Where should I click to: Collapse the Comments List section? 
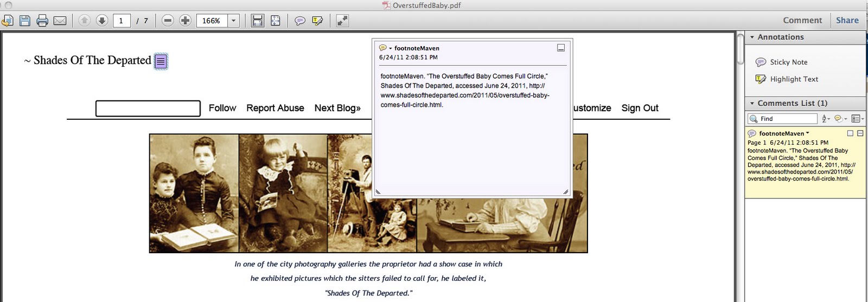pyautogui.click(x=752, y=103)
